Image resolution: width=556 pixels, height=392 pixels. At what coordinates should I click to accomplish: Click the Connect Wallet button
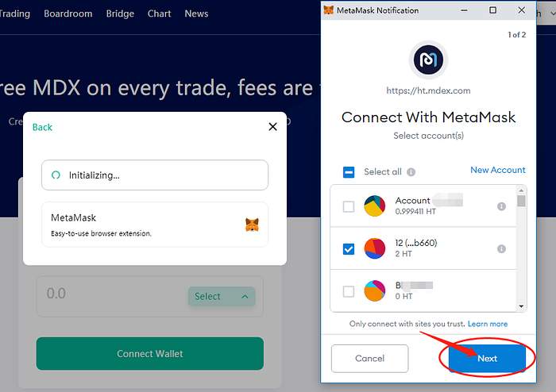(x=150, y=353)
